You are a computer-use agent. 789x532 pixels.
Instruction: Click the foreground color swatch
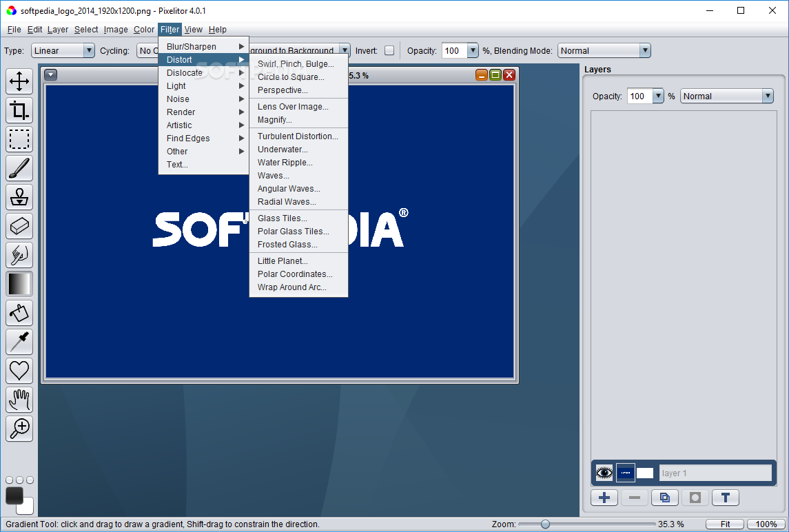coord(14,495)
